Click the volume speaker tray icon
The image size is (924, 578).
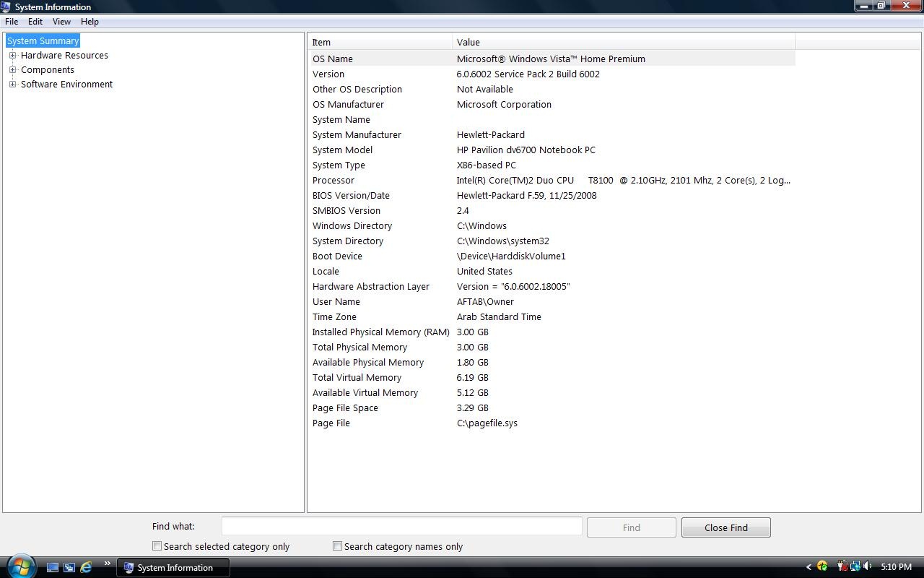[x=867, y=567]
